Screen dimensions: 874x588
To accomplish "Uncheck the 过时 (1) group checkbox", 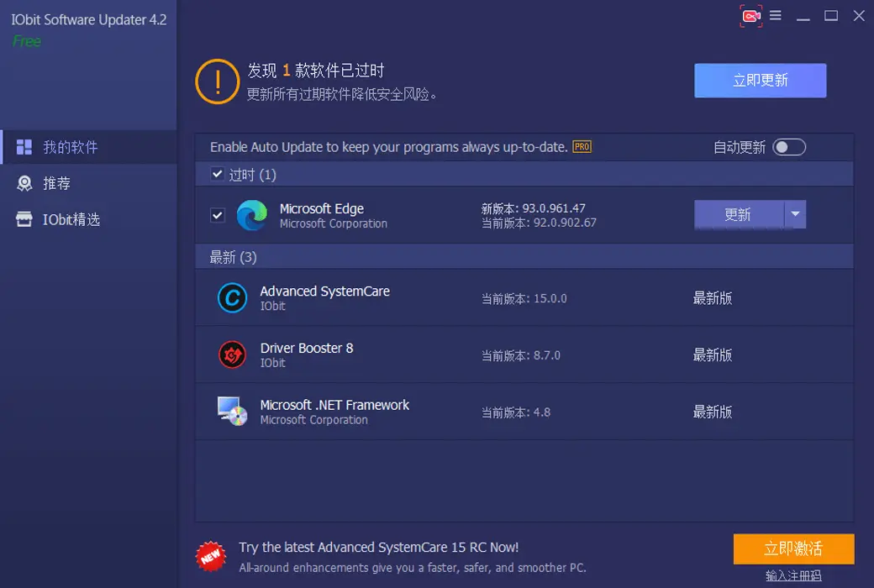I will [218, 175].
